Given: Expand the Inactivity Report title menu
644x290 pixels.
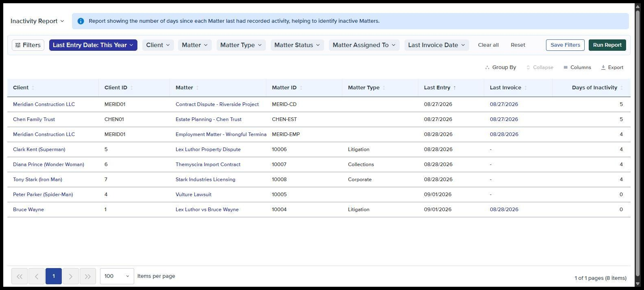Looking at the screenshot, I should 37,21.
